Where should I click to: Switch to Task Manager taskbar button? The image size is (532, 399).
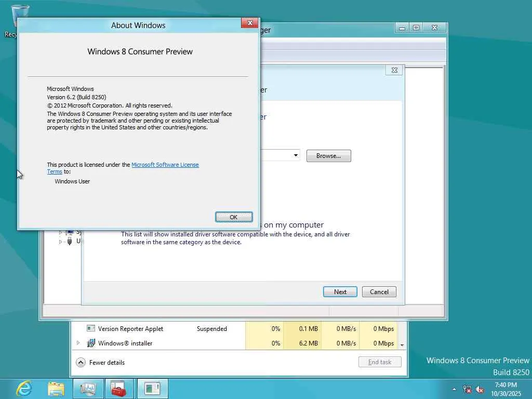click(88, 389)
